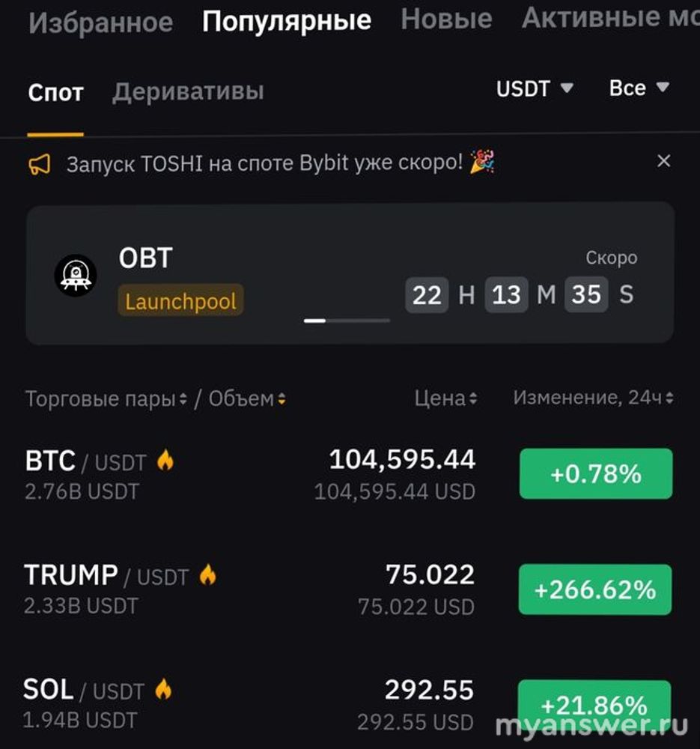Select the Спот tab
Screen dimensions: 700x749
pos(55,93)
